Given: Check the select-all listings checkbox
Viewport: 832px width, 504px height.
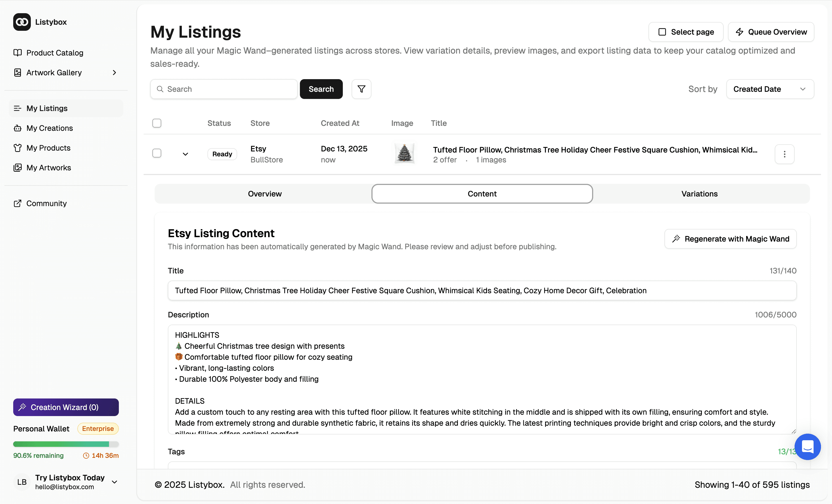Looking at the screenshot, I should (157, 123).
